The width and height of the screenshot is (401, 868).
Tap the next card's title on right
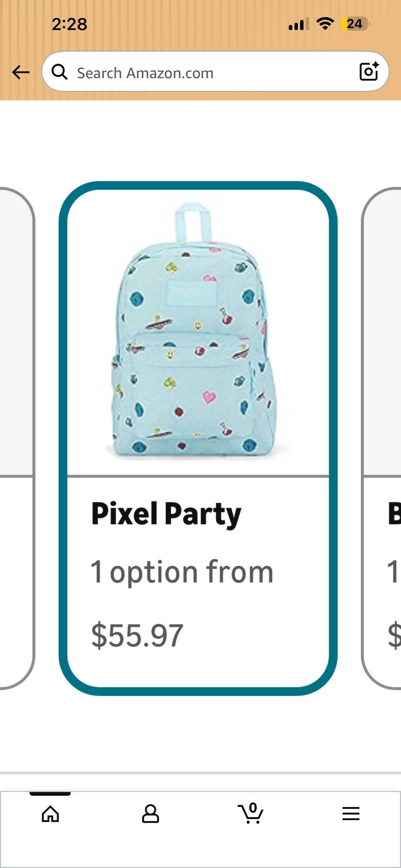coord(394,514)
